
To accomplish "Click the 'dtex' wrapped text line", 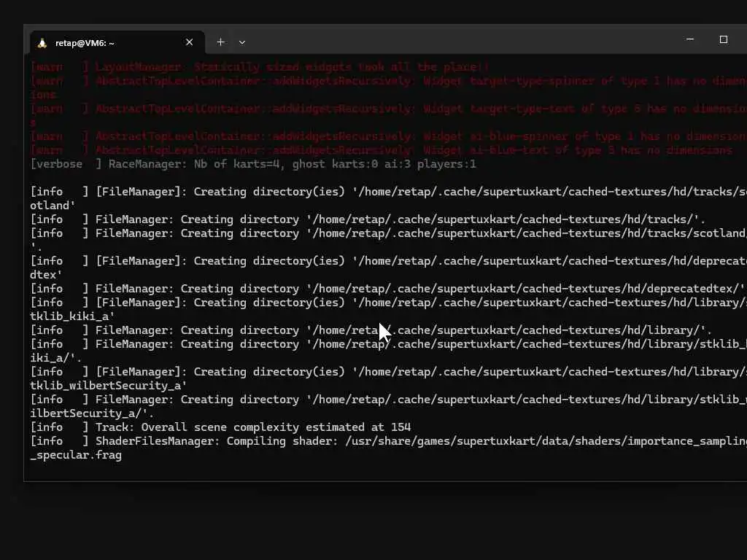I will click(x=46, y=275).
